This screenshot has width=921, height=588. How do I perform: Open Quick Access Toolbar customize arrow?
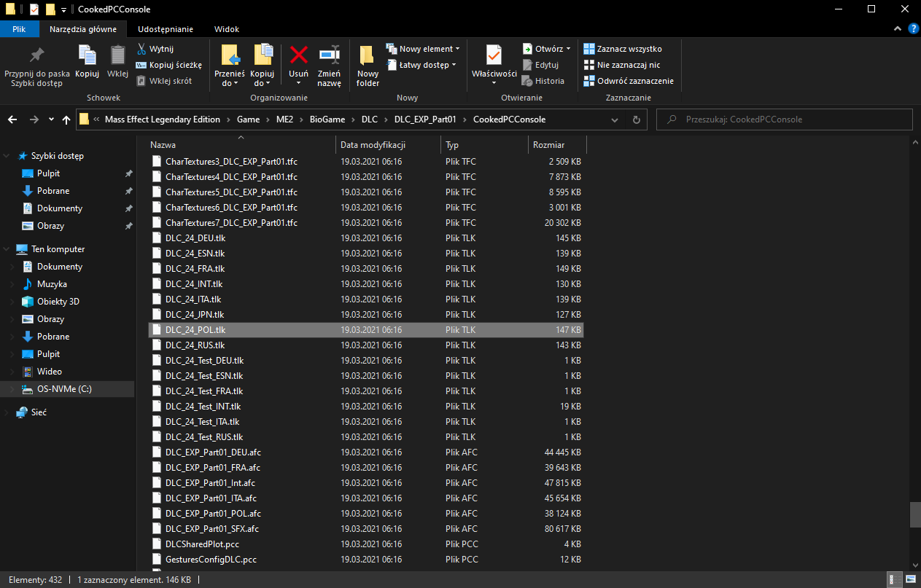[x=63, y=9]
